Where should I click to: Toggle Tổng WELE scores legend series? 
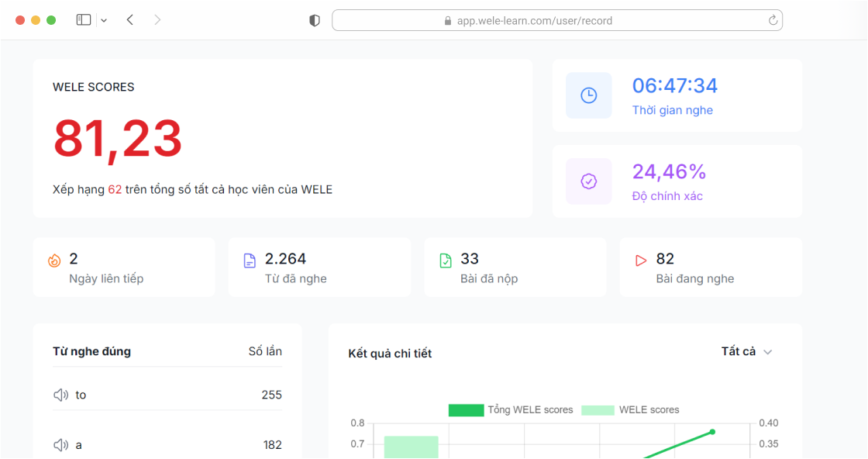(465, 410)
